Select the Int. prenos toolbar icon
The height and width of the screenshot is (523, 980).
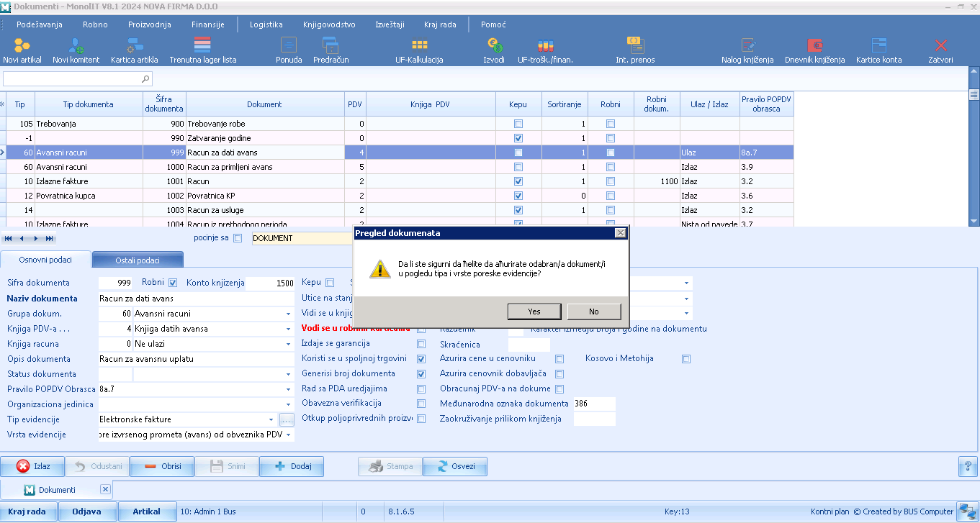point(635,46)
